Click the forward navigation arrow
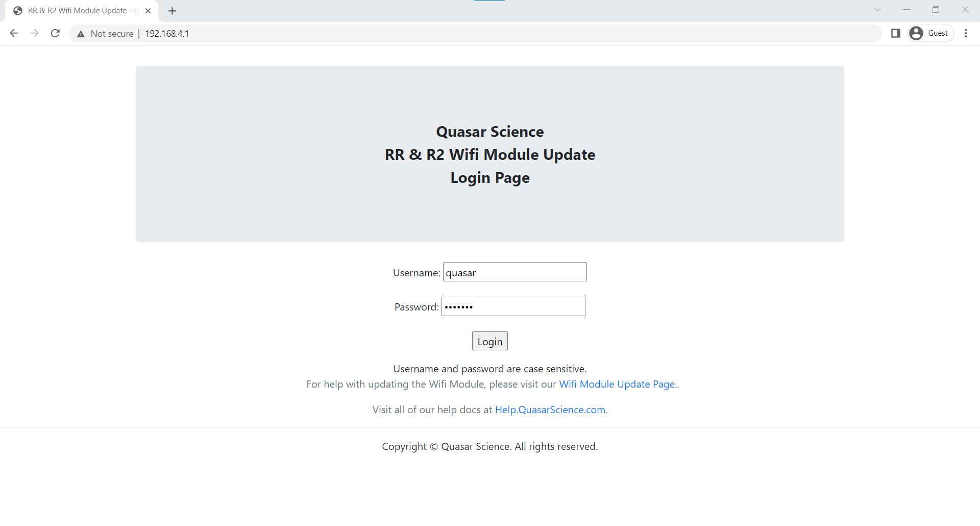Screen dimensions: 980x526 point(34,33)
